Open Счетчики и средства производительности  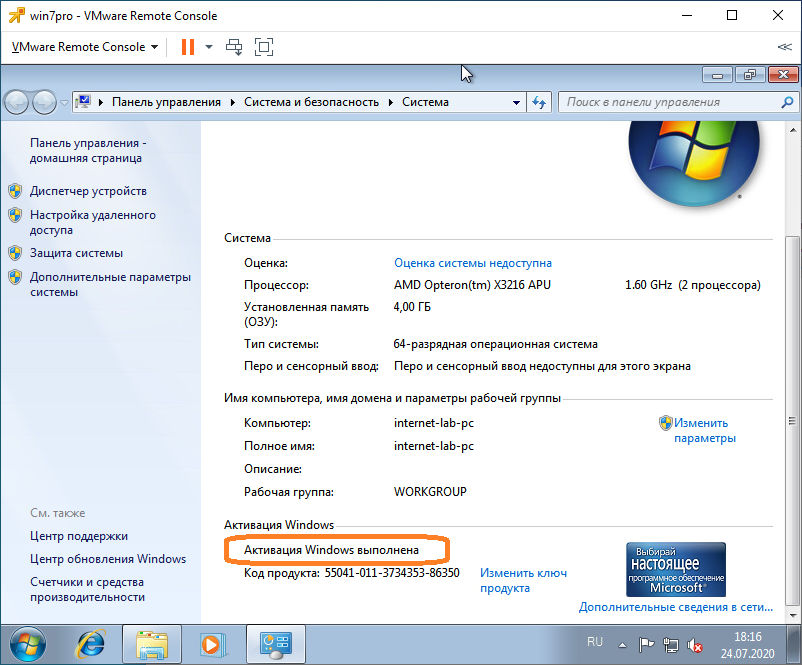pyautogui.click(x=87, y=589)
